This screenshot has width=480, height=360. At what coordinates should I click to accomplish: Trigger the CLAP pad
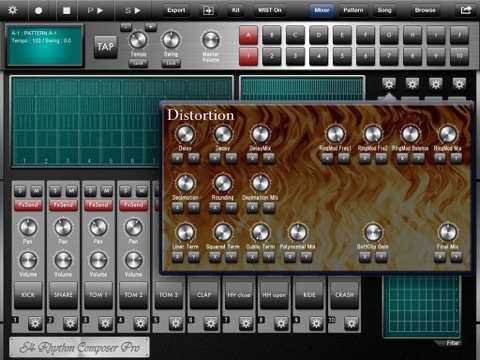[204, 295]
